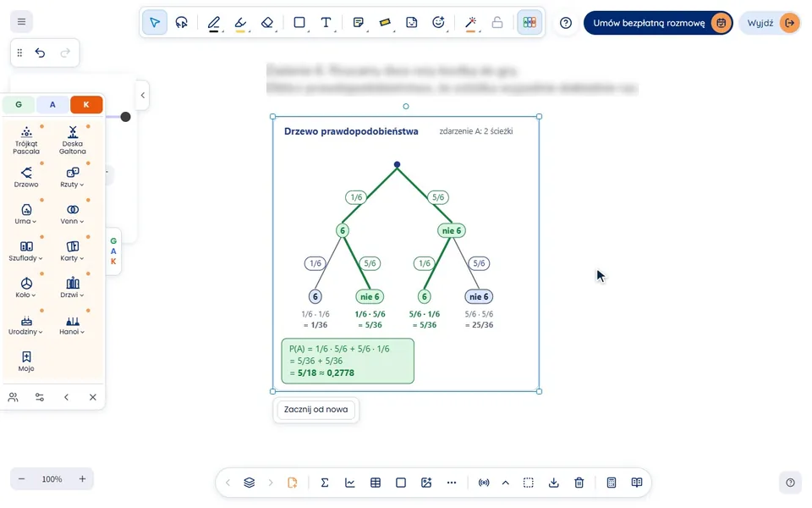The width and height of the screenshot is (812, 508).
Task: Toggle the colorful grid tools panel button
Action: tap(529, 22)
